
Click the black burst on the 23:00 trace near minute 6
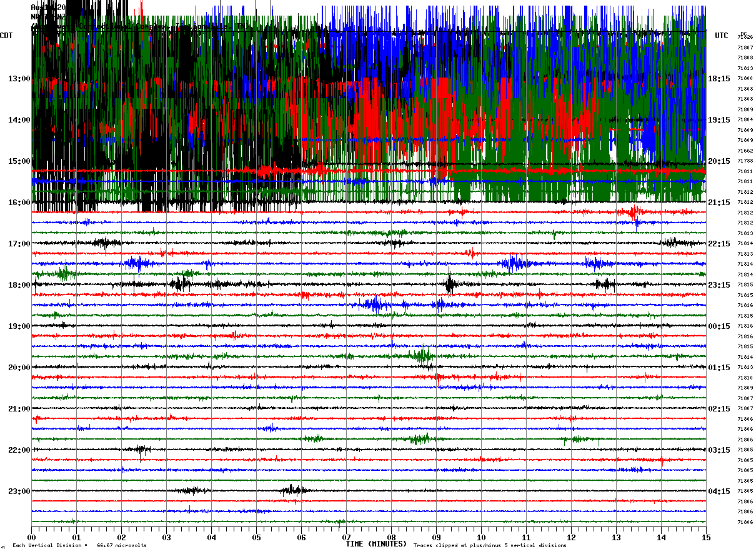click(x=292, y=490)
